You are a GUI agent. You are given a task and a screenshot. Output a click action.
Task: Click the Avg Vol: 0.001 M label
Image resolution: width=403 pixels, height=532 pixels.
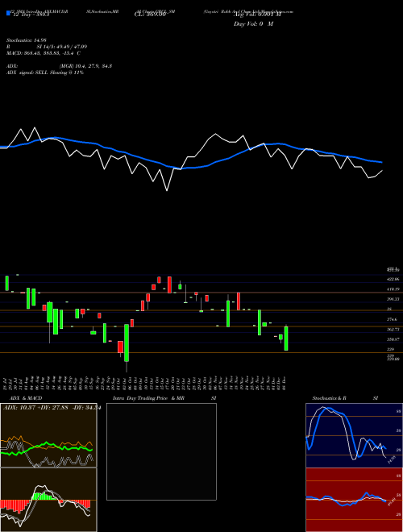pos(256,15)
